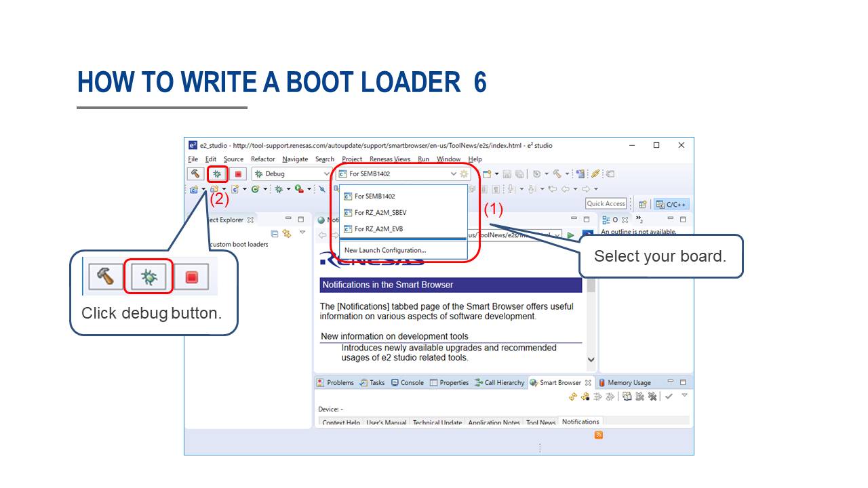Click the gear icon beside the launch configuration
Viewport: 868px width, 488px height.
(465, 174)
